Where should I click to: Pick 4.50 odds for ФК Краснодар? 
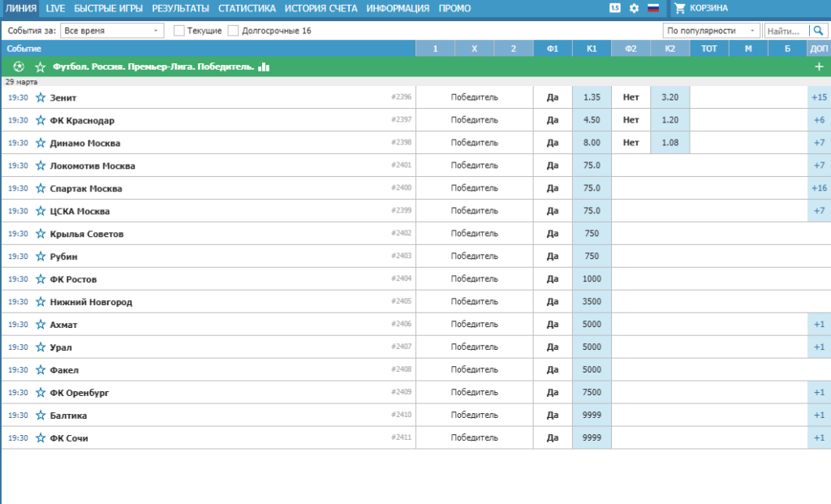[592, 120]
